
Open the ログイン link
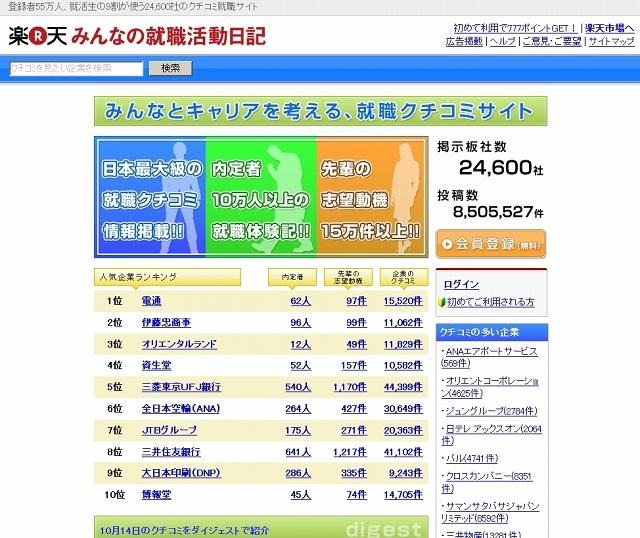point(461,284)
